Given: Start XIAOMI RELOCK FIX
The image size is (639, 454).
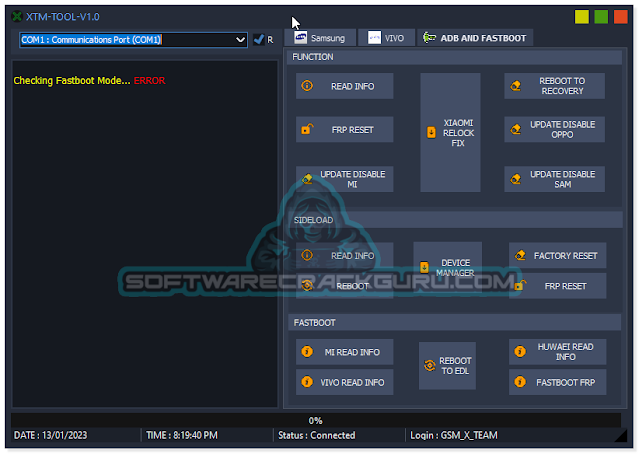Looking at the screenshot, I should (450, 132).
